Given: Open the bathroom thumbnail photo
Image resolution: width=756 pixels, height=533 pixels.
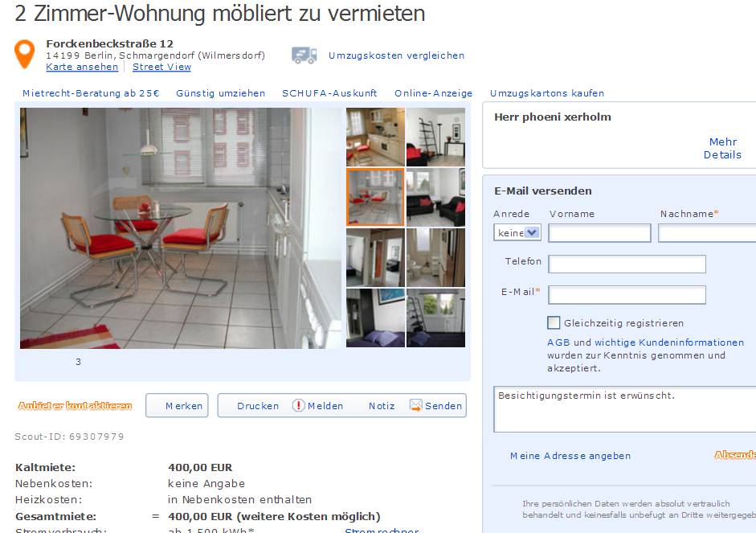Looking at the screenshot, I should click(436, 257).
